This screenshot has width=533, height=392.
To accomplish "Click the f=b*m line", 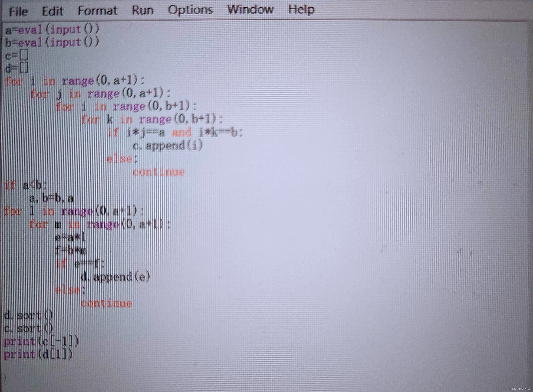I will pyautogui.click(x=71, y=251).
